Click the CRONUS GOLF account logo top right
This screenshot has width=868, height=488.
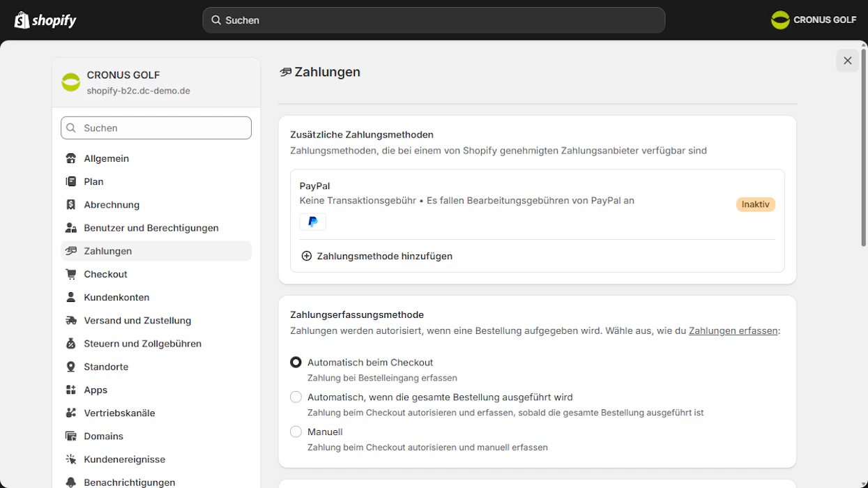pyautogui.click(x=780, y=20)
